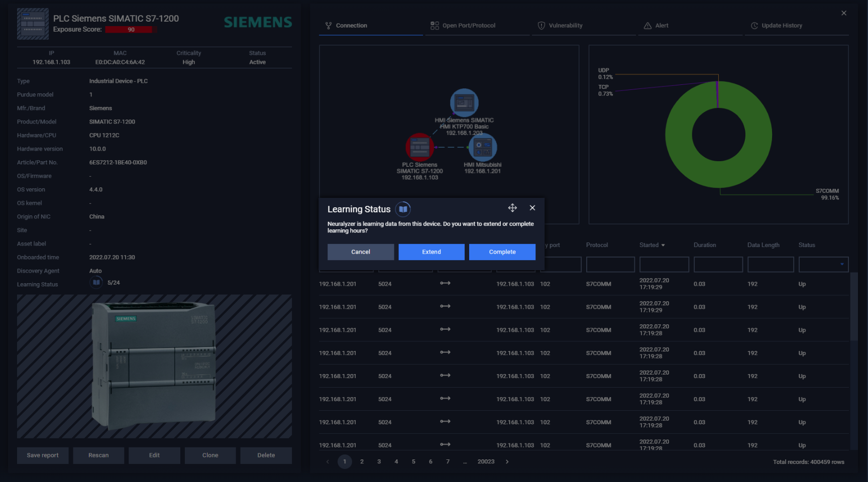Click Protocol column header
The image size is (868, 482).
(597, 245)
